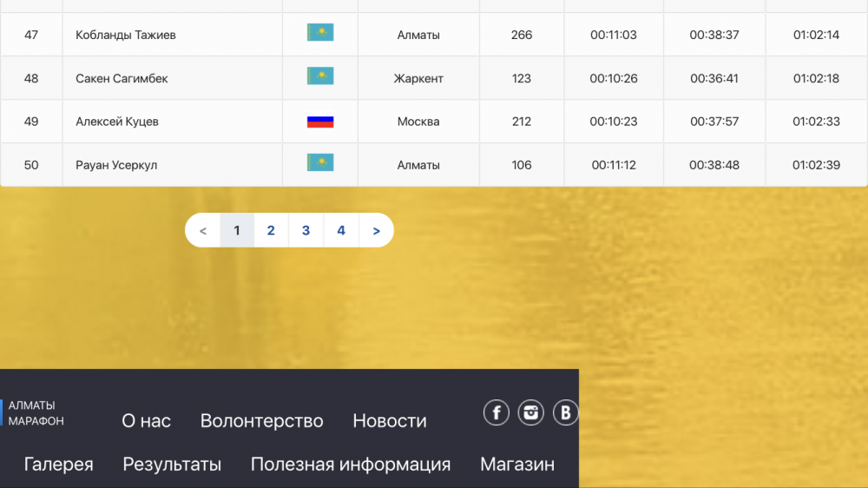Click the Kazakhstan flag beside Кобланды Тажиев

pos(320,33)
